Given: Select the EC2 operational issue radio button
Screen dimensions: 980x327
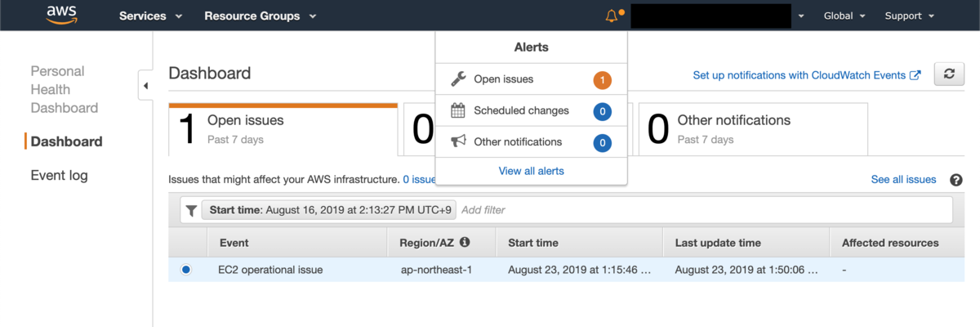Looking at the screenshot, I should coord(186,269).
